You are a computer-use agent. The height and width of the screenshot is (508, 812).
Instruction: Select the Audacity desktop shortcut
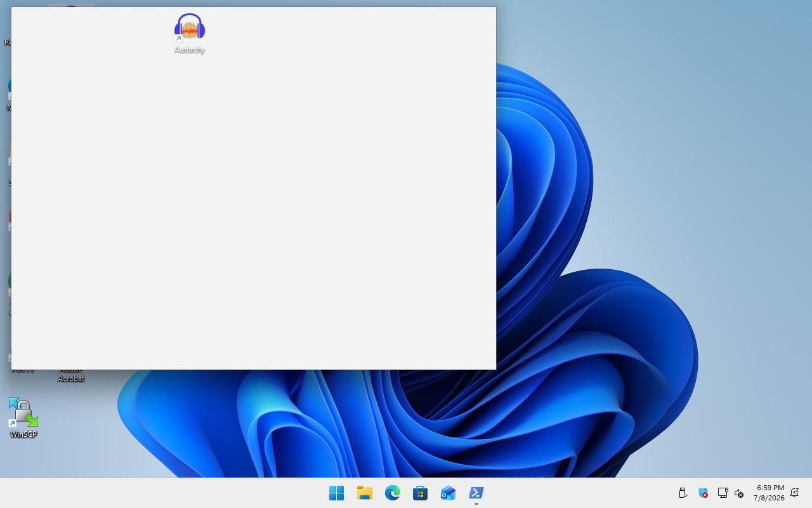(x=189, y=34)
